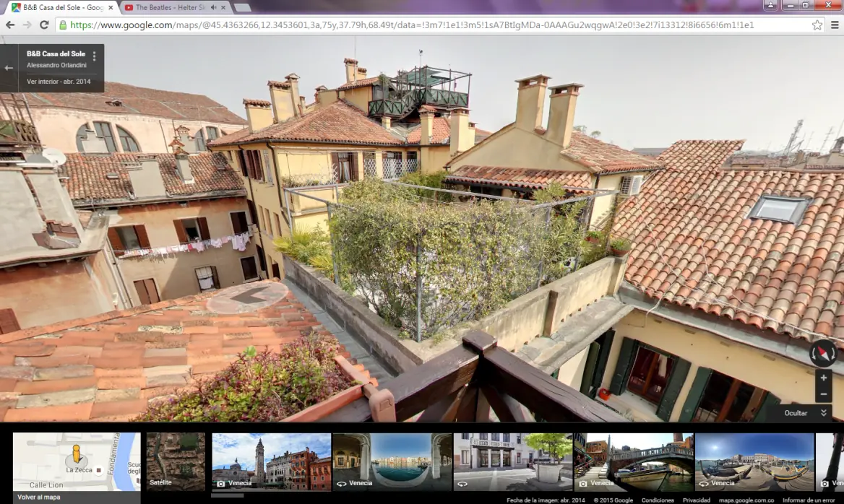This screenshot has height=504, width=844.
Task: Reload the page
Action: click(x=44, y=25)
